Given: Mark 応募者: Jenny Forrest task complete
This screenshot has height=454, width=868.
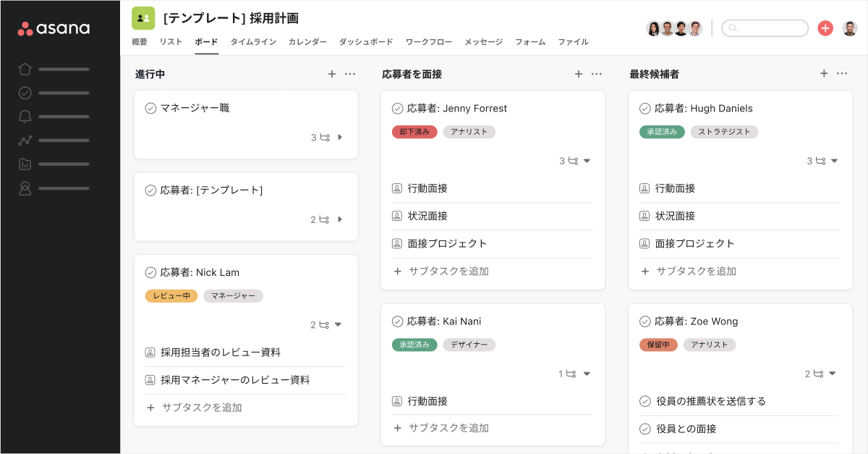Looking at the screenshot, I should (x=397, y=109).
